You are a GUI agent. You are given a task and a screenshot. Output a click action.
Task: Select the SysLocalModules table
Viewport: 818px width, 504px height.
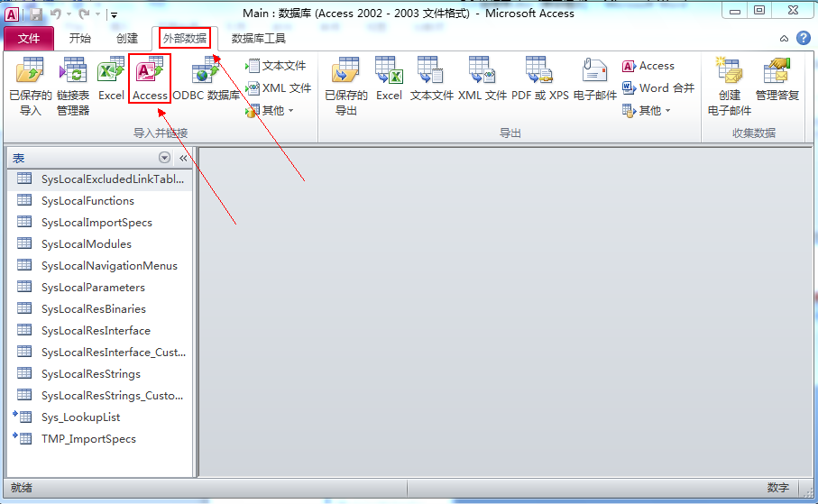100,244
